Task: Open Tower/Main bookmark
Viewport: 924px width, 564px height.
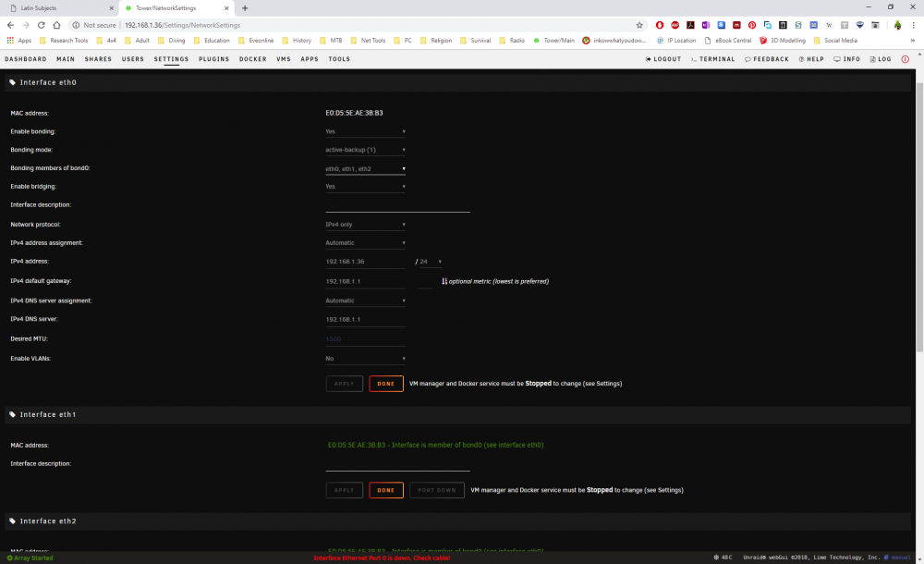Action: coord(553,40)
